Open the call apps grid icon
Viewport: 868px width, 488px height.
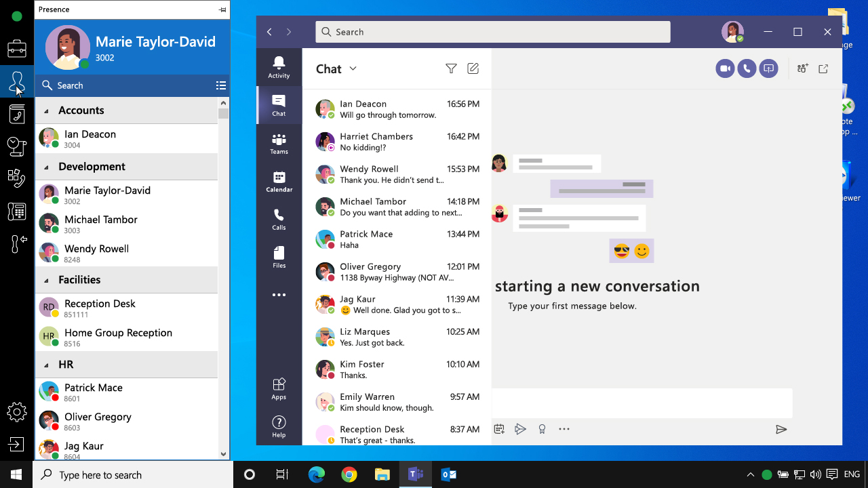(x=17, y=178)
